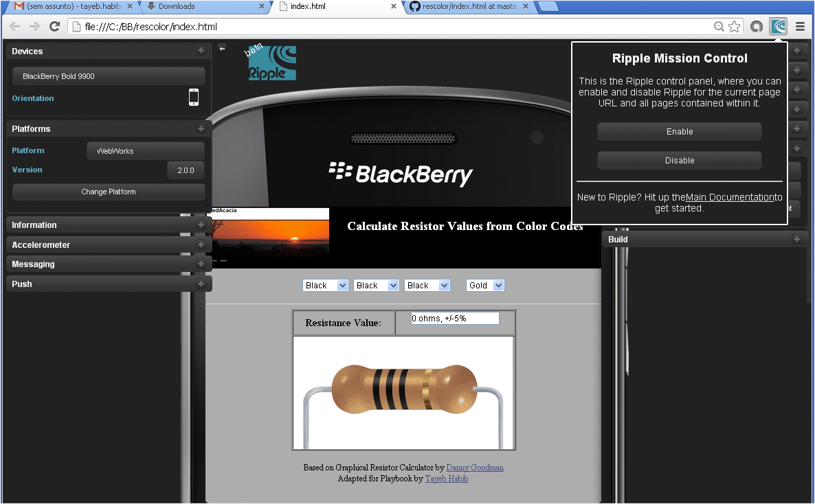Open the first color band dropdown
815x504 pixels.
pyautogui.click(x=325, y=286)
